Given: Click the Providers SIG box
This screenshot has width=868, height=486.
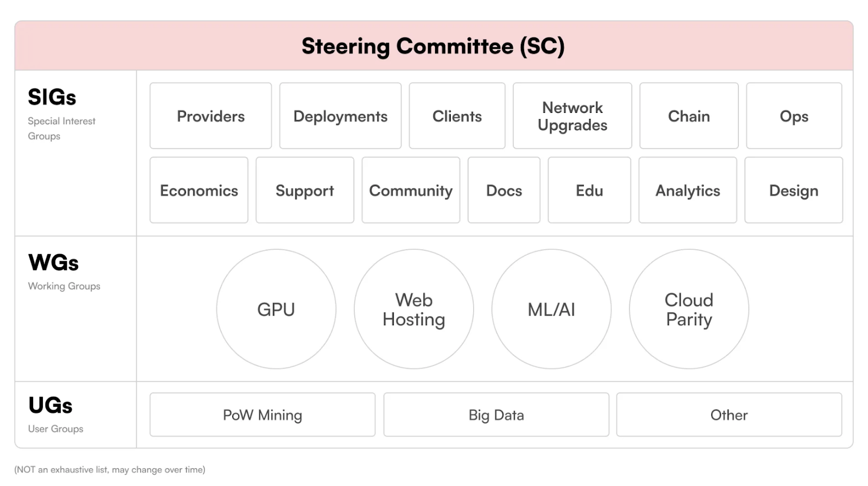Looking at the screenshot, I should tap(210, 116).
